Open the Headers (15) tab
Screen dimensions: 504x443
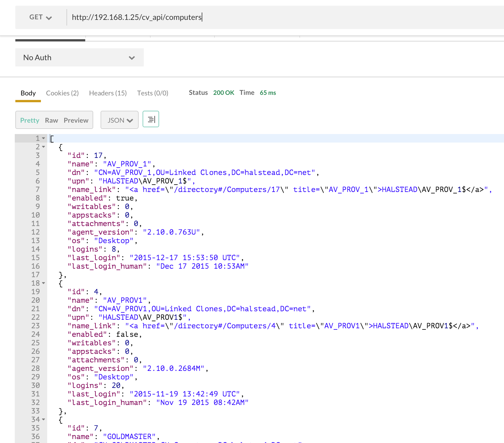(x=108, y=93)
